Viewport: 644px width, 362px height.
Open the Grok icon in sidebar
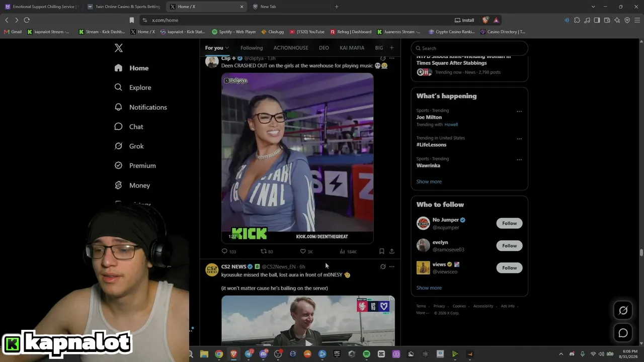click(x=118, y=146)
